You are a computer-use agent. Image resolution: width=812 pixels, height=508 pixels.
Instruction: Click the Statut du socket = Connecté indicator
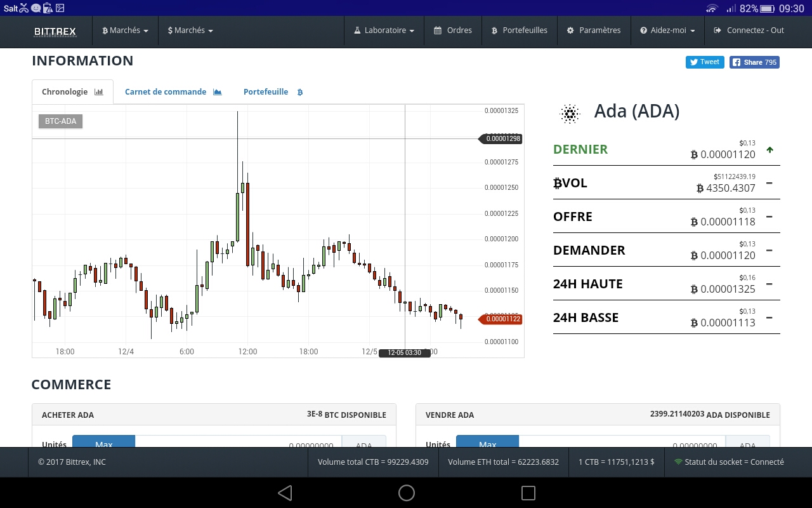[x=729, y=462]
